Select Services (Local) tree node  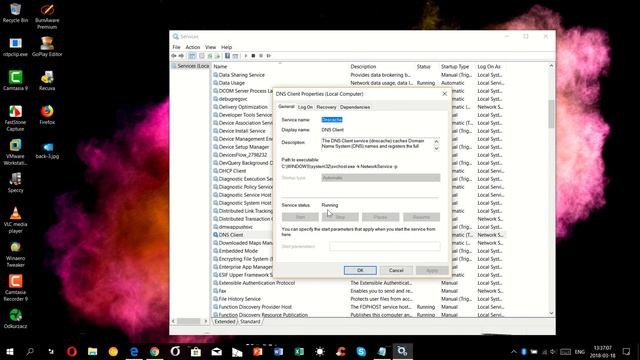click(191, 66)
